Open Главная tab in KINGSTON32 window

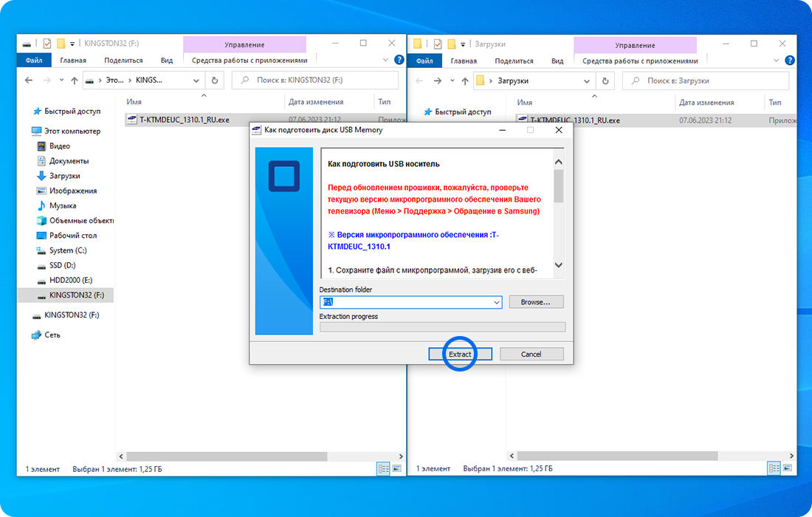point(73,61)
